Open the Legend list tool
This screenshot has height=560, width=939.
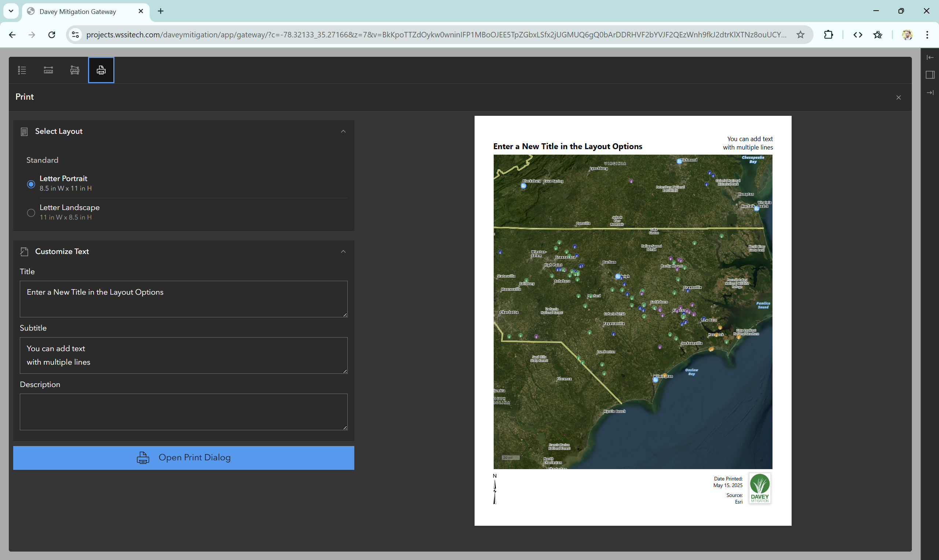click(x=22, y=70)
